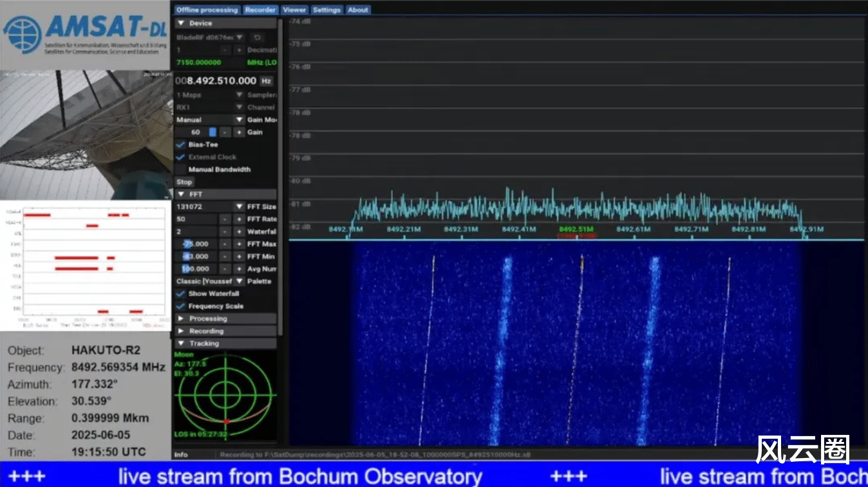Open the Viewer tab
Screen dimensions: 868x487
(294, 10)
